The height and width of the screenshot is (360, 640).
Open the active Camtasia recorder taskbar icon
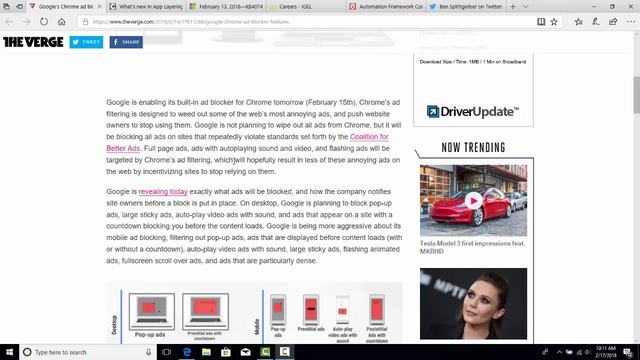pos(284,352)
